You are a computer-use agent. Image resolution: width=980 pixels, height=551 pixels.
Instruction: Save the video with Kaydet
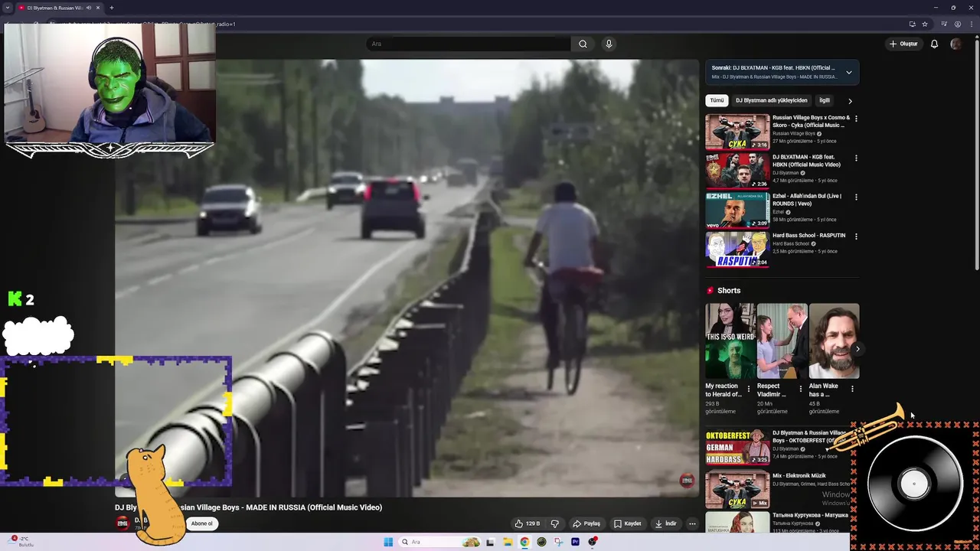coord(628,523)
